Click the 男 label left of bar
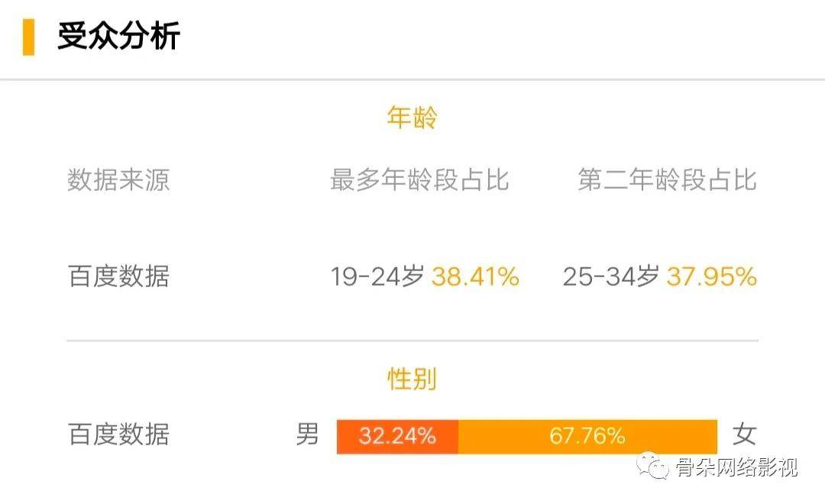 point(307,435)
